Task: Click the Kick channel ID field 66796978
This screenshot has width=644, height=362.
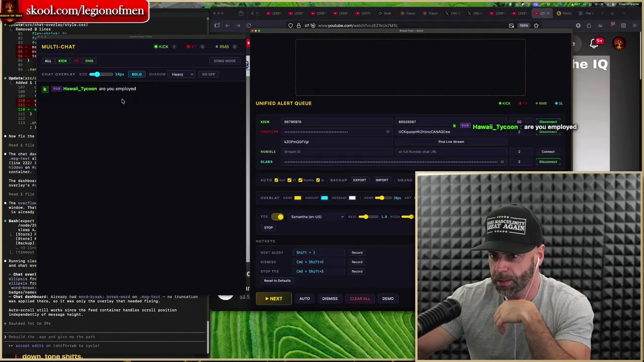Action: click(x=336, y=122)
